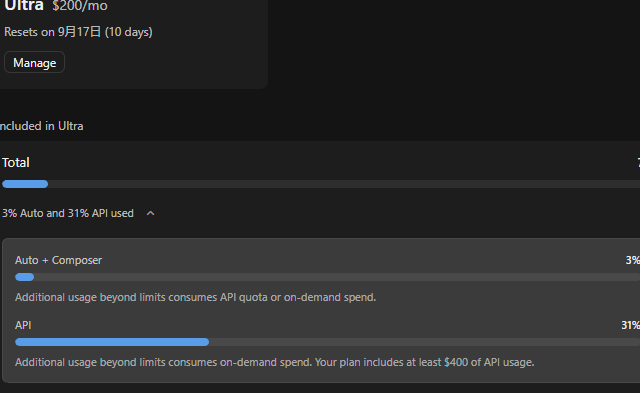The height and width of the screenshot is (393, 640).
Task: Click the 3% value beside Auto + Composer
Action: (633, 260)
